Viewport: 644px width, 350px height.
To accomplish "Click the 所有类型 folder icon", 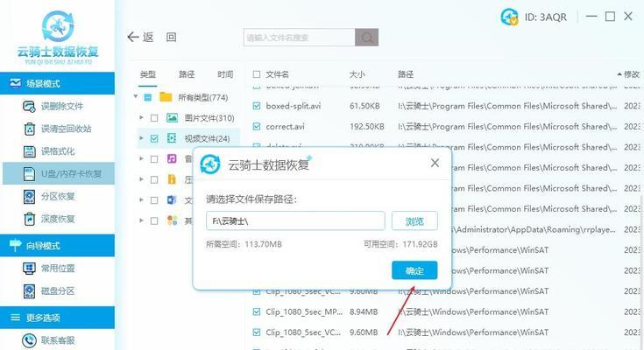I will (x=166, y=97).
